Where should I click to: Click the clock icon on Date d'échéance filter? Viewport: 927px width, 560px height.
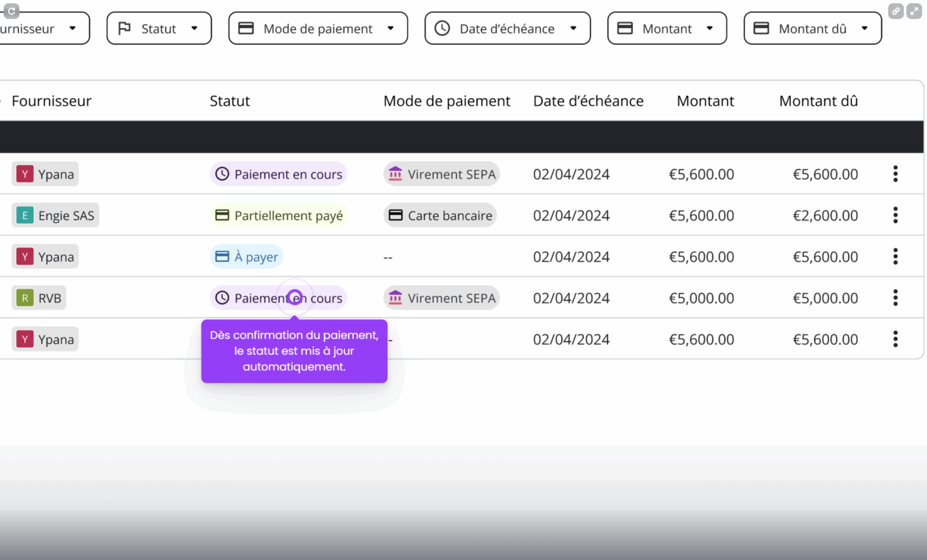442,28
